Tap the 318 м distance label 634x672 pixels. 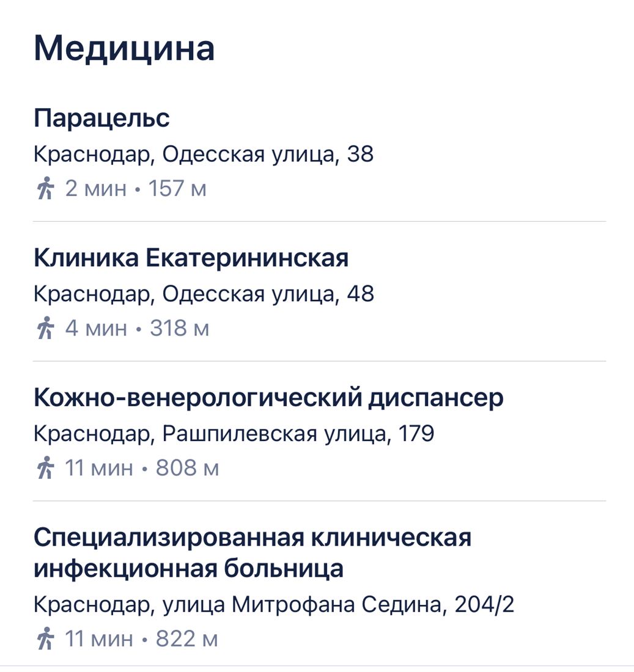coord(179,328)
